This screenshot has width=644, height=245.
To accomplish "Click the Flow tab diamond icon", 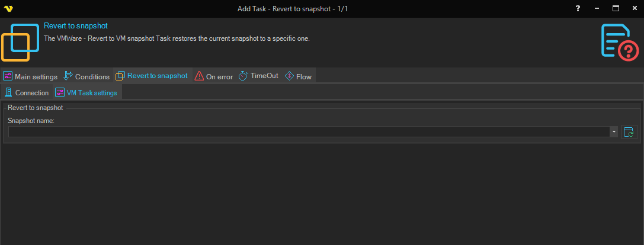I will pyautogui.click(x=289, y=76).
